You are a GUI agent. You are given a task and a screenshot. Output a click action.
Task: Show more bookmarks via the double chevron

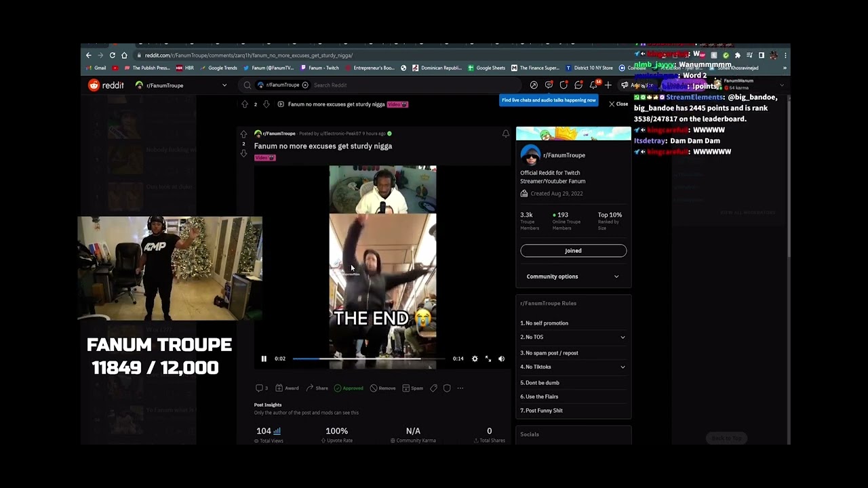785,68
